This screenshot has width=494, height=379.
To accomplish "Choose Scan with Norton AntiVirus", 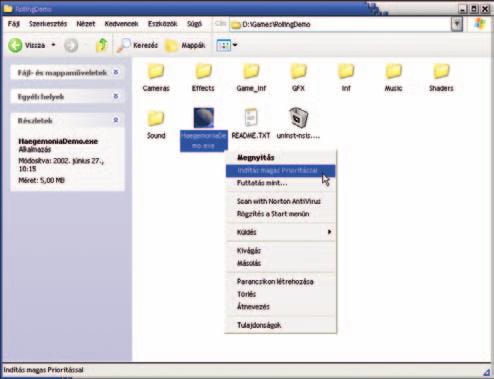I will (280, 201).
